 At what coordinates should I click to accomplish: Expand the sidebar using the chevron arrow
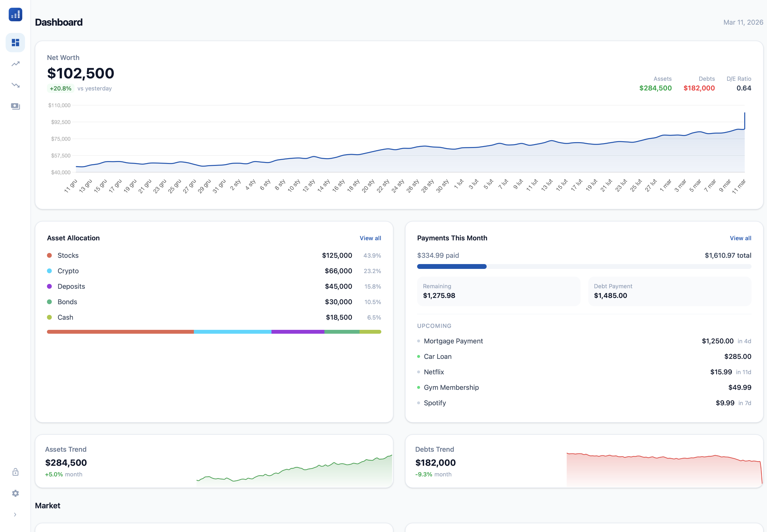tap(15, 514)
